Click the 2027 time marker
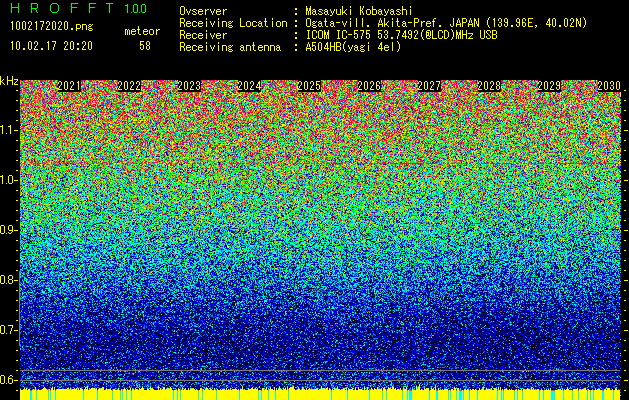 coord(429,86)
